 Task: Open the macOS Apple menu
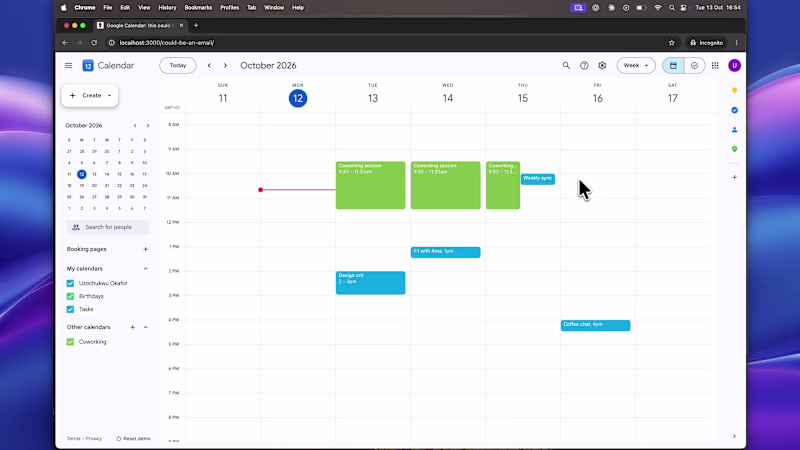(64, 8)
